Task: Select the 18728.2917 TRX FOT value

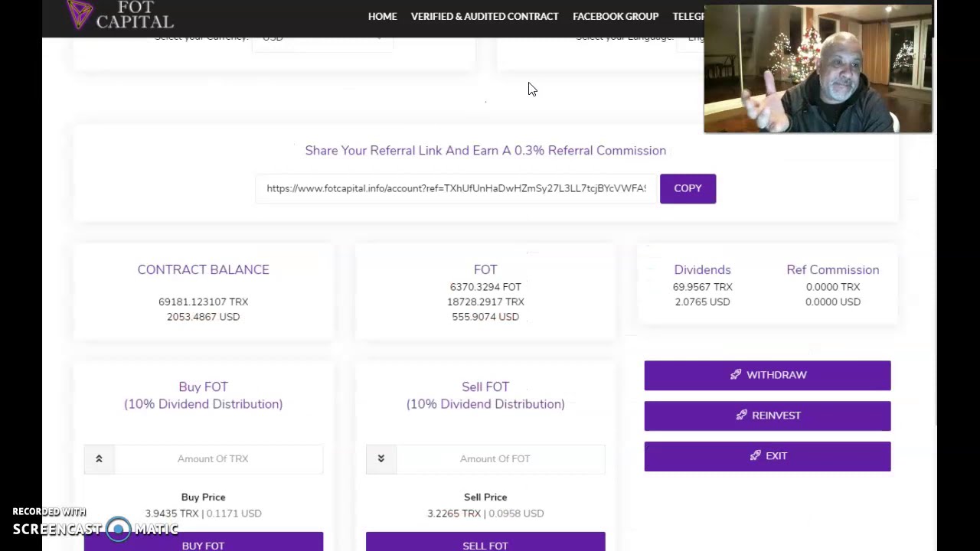Action: (x=485, y=302)
